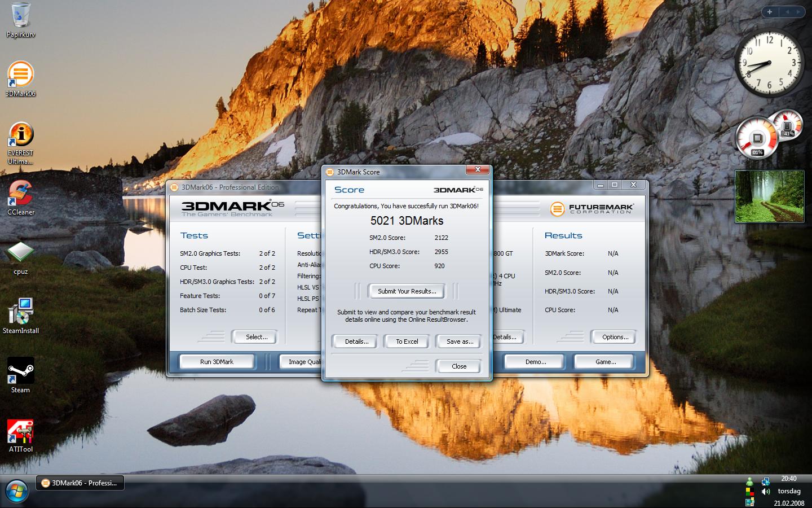The image size is (812, 508).
Task: Click the CPU Test label in Tests
Action: (193, 268)
